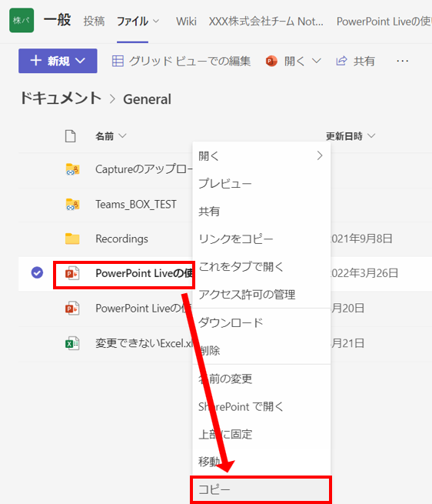This screenshot has height=504, width=432.
Task: Click the selected PowerPoint file icon
Action: pyautogui.click(x=72, y=273)
